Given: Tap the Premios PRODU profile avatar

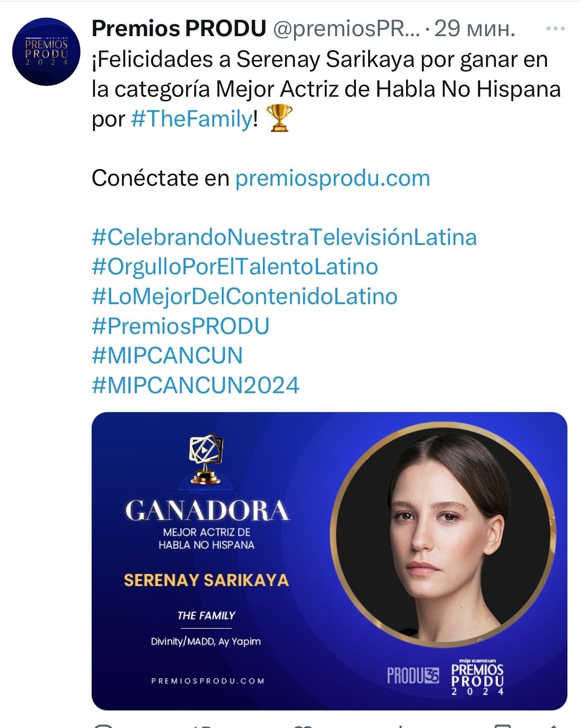Looking at the screenshot, I should [x=46, y=52].
